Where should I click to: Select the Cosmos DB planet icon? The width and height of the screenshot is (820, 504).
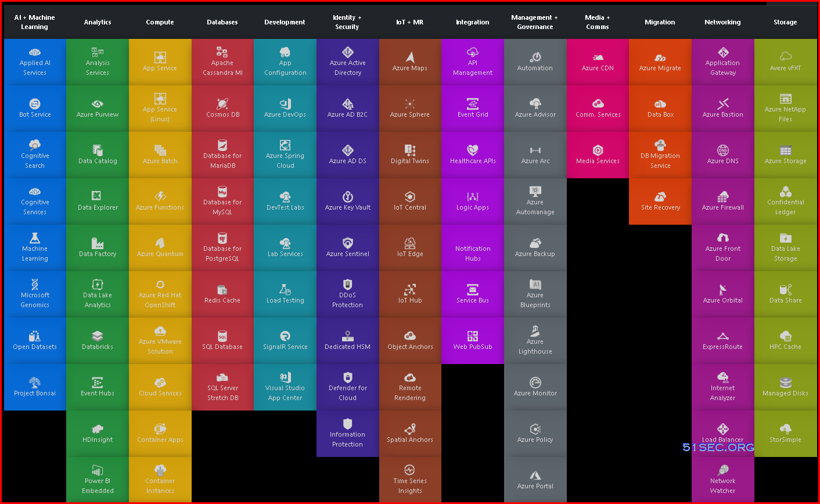click(222, 104)
